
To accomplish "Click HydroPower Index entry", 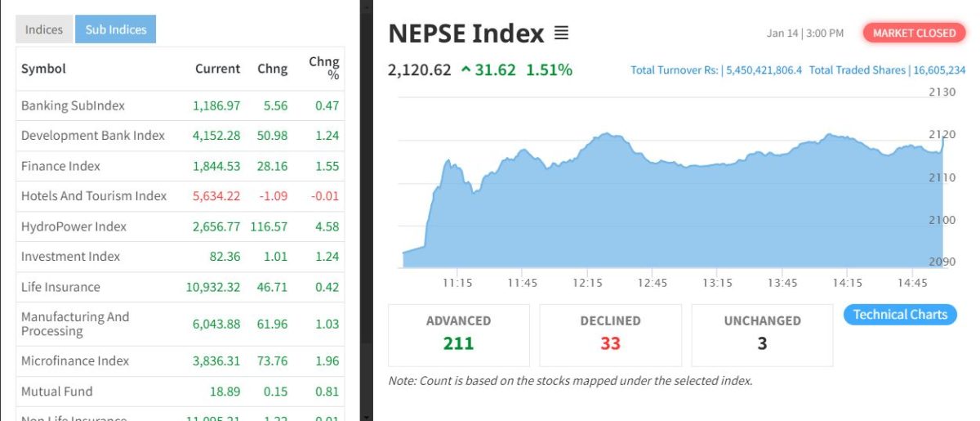I will [74, 226].
